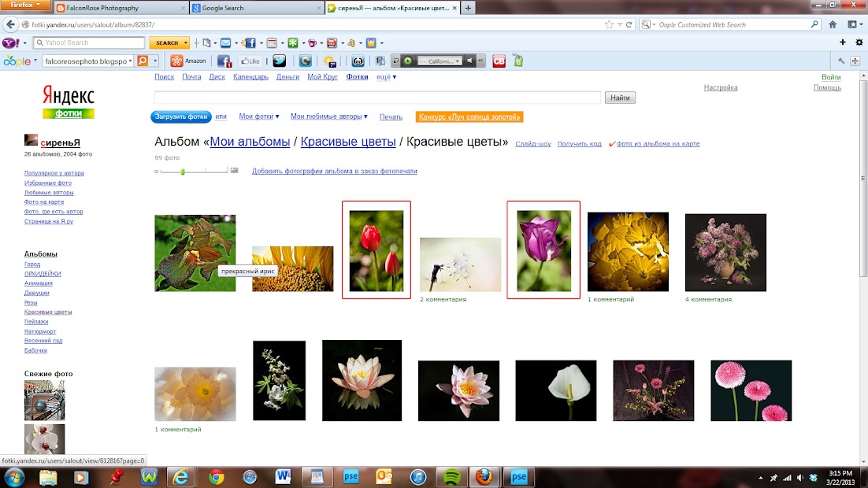This screenshot has height=488, width=868.
Task: Click the Получить код link
Action: [x=579, y=144]
